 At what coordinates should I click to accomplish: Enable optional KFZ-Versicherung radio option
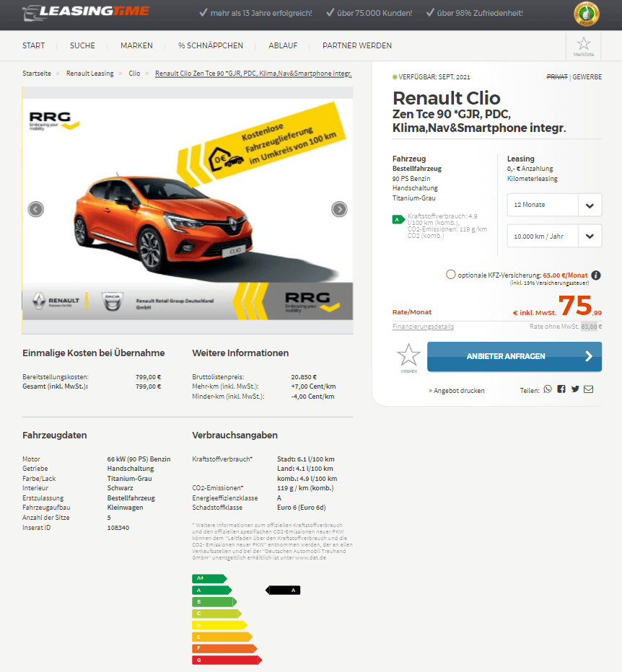[x=450, y=274]
